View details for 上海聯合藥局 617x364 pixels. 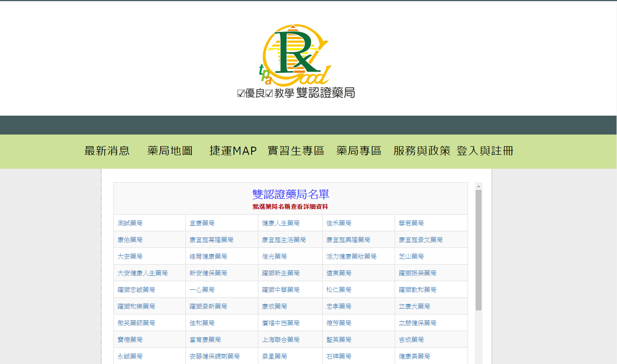[281, 340]
